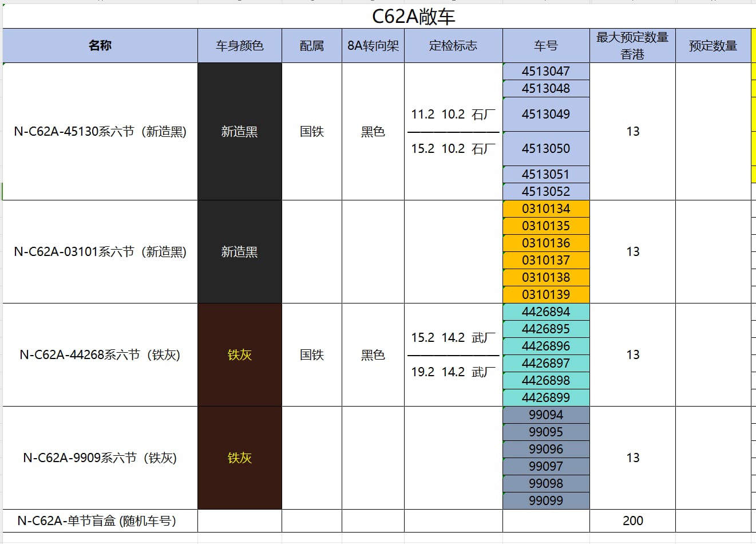This screenshot has height=544, width=756.
Task: Select cell 'N-C62A-44268系六节（铁灰）'
Action: 100,355
